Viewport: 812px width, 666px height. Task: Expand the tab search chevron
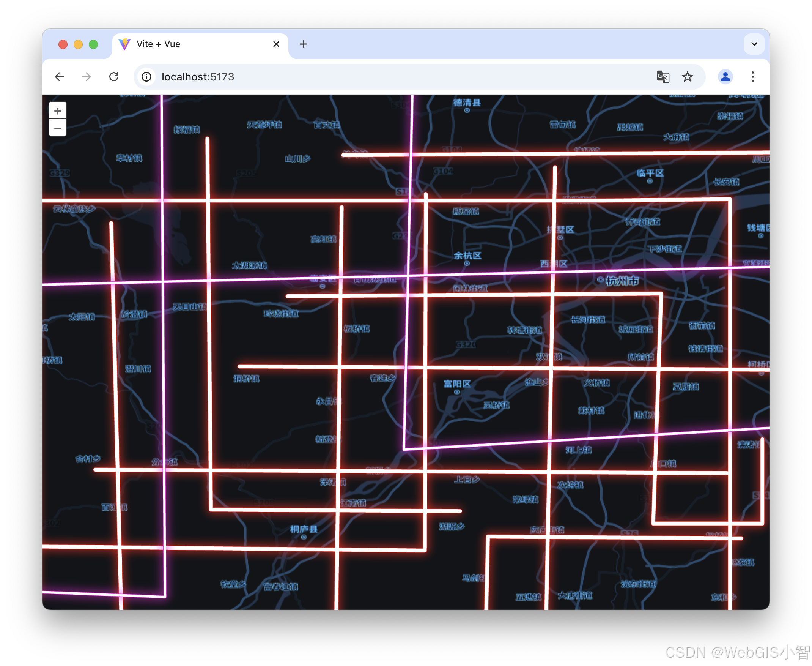pyautogui.click(x=754, y=44)
